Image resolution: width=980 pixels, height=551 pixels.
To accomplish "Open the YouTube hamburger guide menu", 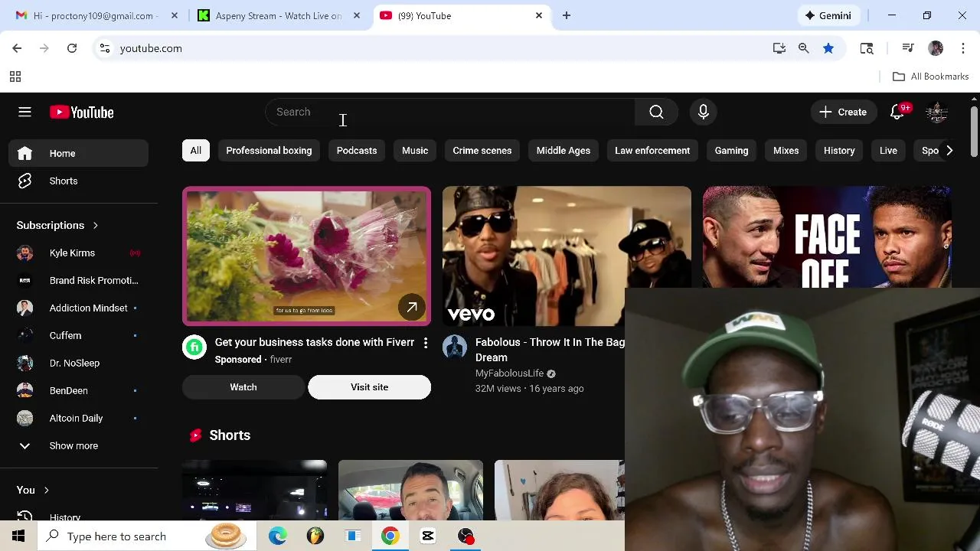I will 24,112.
